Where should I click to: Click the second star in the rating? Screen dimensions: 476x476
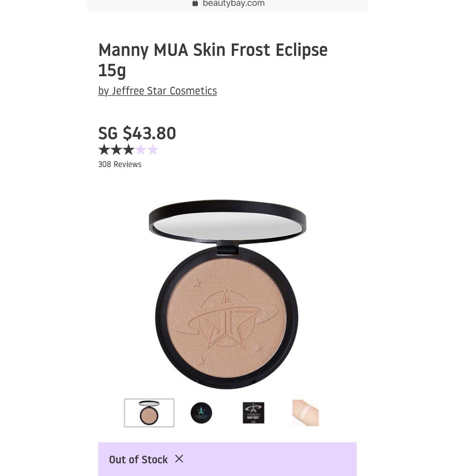point(115,150)
